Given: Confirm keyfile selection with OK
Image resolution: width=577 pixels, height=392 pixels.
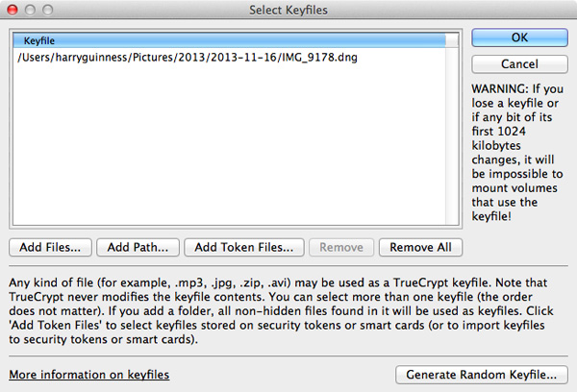Looking at the screenshot, I should click(x=519, y=37).
